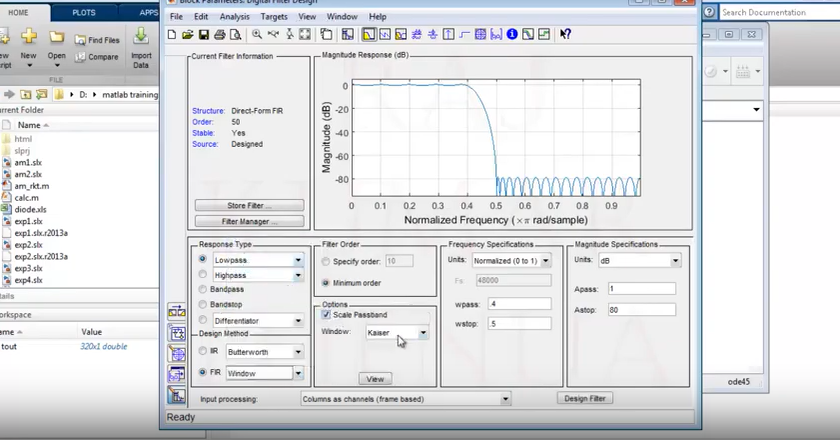Show the Group Delay Response icon
Screen dimensions: 840x440
tap(417, 35)
